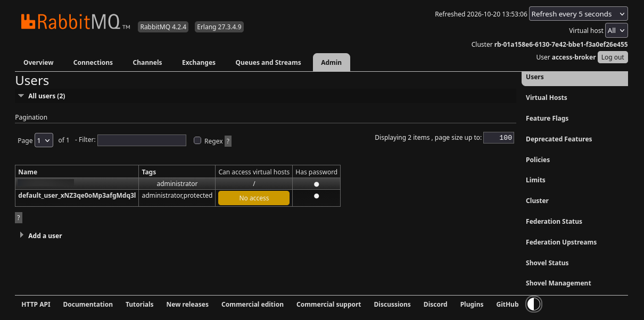Open Deprecated Features in the sidebar

click(x=559, y=139)
